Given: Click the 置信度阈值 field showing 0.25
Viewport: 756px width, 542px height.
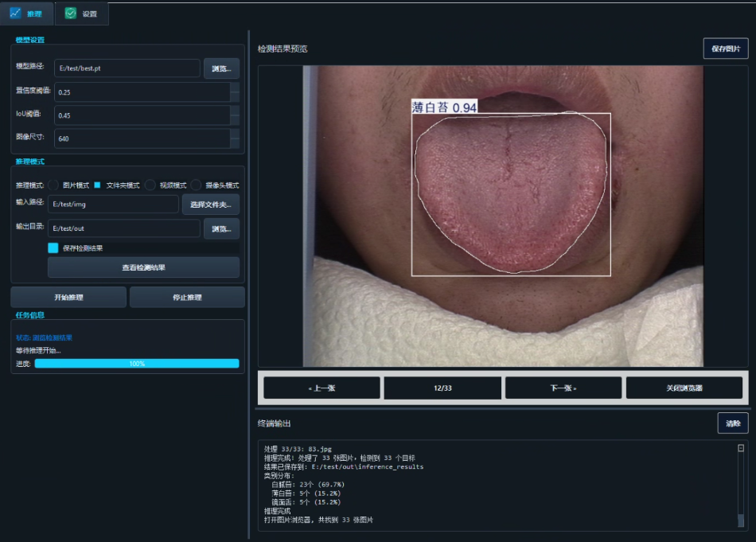Looking at the screenshot, I should click(x=142, y=92).
